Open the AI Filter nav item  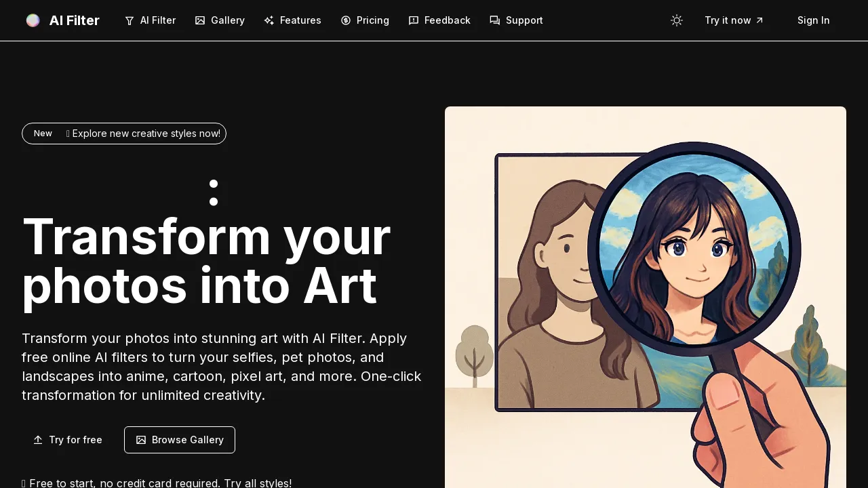pos(151,20)
